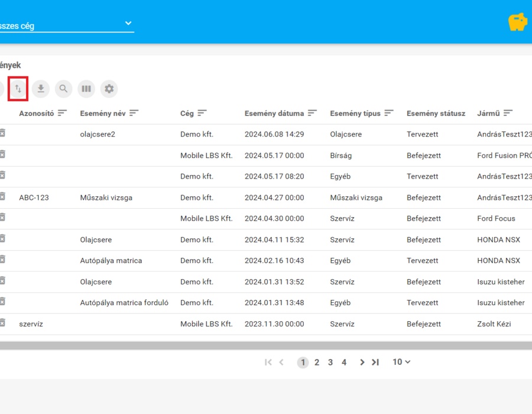532x414 pixels.
Task: Open the search magnifier tool
Action: pyautogui.click(x=63, y=89)
